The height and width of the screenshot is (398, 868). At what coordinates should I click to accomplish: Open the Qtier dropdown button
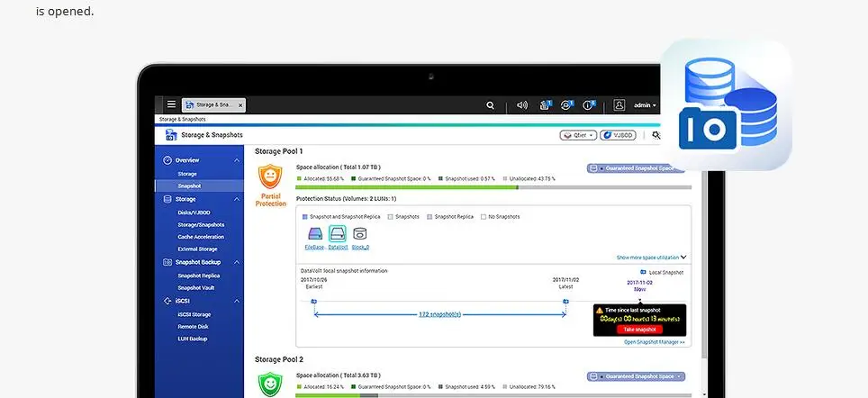click(578, 135)
